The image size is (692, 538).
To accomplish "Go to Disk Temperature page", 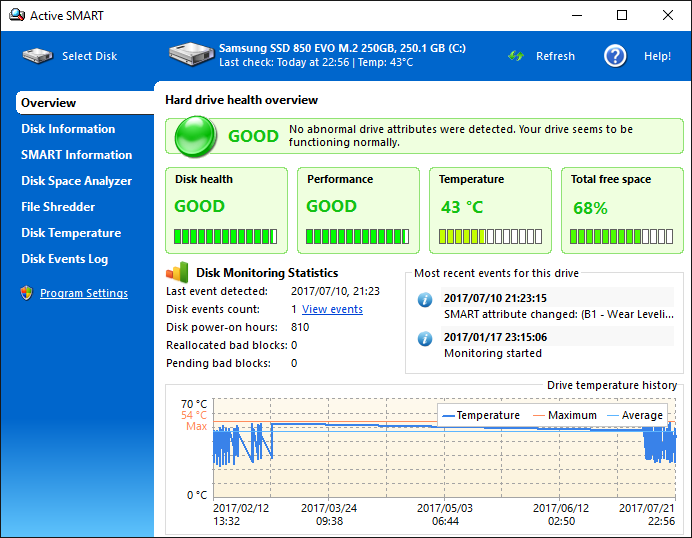I will (x=71, y=233).
